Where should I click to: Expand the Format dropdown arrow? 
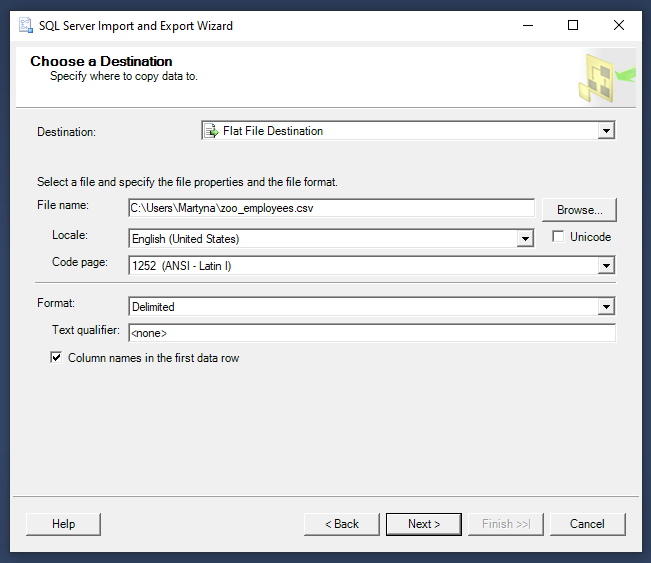pos(606,307)
